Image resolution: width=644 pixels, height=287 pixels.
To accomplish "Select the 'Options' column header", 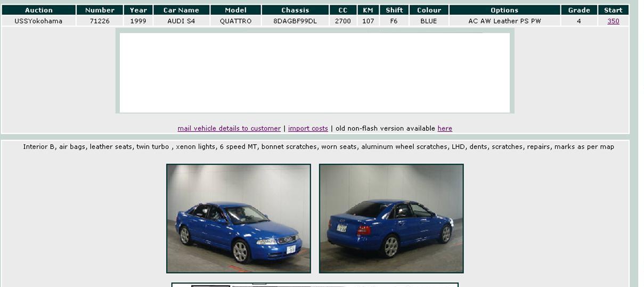I will tap(504, 10).
